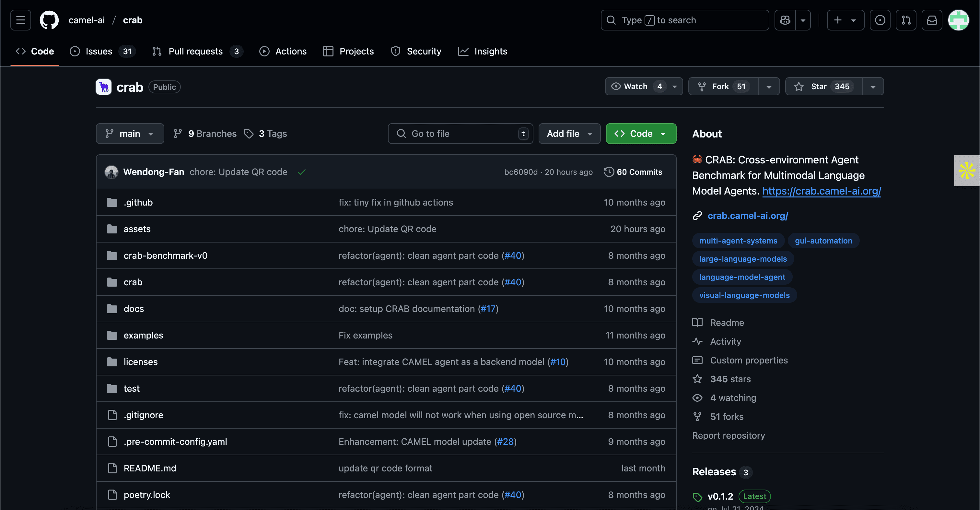980x510 pixels.
Task: Show the commit status green checkmark
Action: pos(302,172)
